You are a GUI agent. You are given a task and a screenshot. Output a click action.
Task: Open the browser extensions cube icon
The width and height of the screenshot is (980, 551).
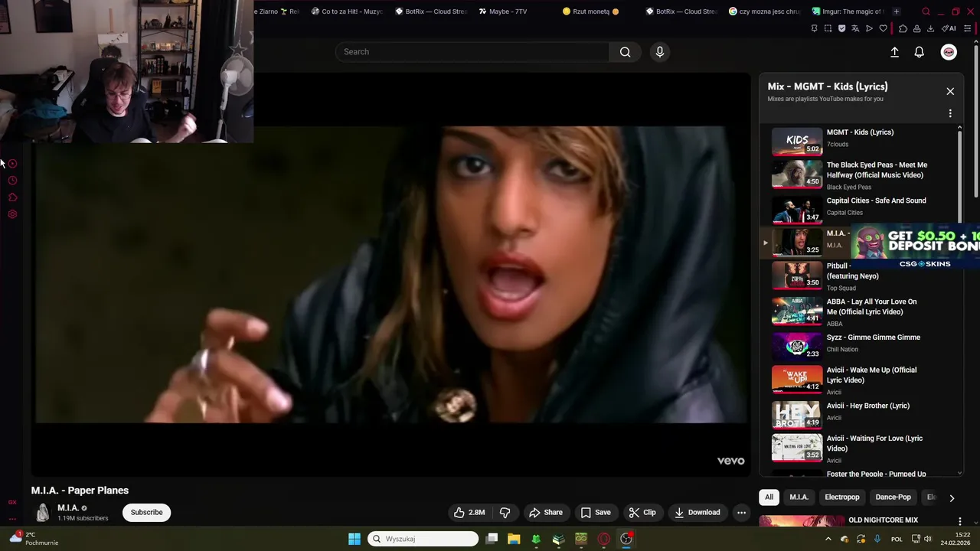[x=903, y=28]
